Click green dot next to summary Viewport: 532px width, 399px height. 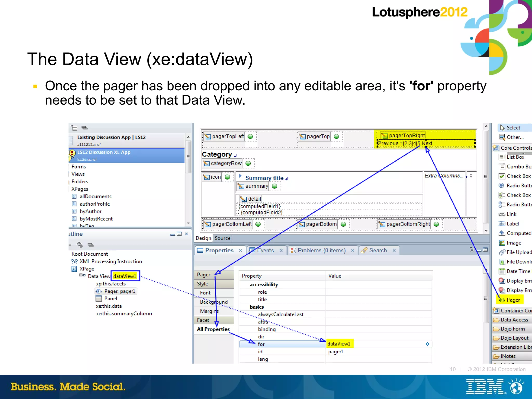(x=275, y=186)
